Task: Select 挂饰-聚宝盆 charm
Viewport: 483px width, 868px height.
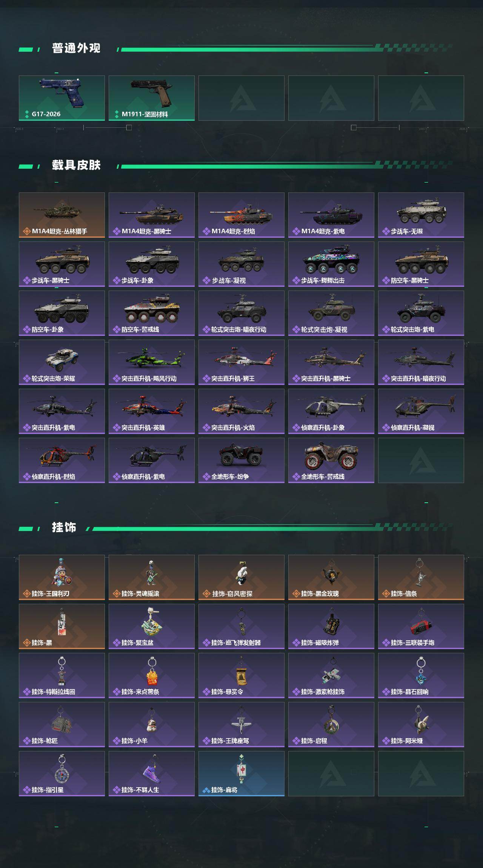Action: tap(152, 626)
